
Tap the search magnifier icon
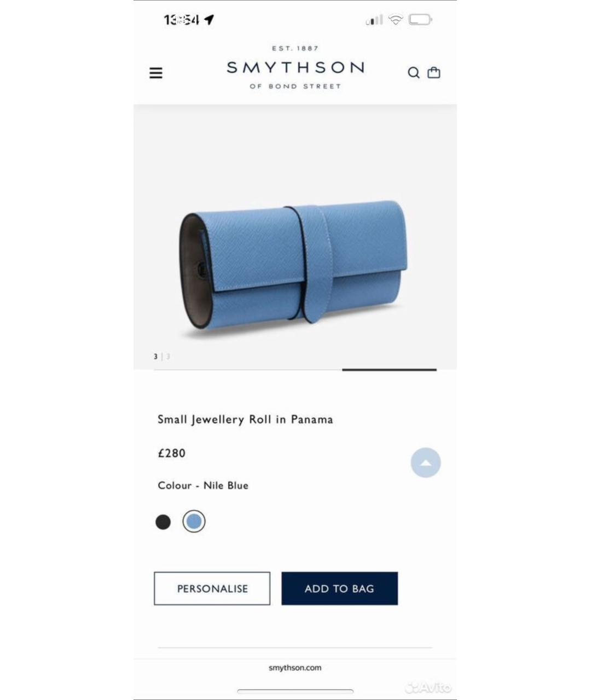pos(414,73)
